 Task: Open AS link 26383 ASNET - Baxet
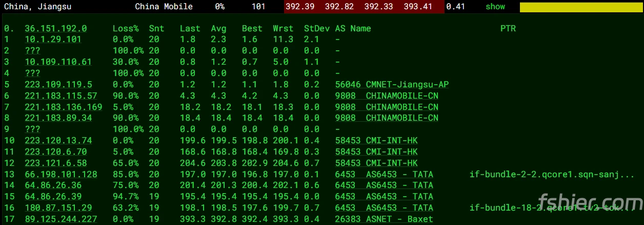pyautogui.click(x=384, y=219)
